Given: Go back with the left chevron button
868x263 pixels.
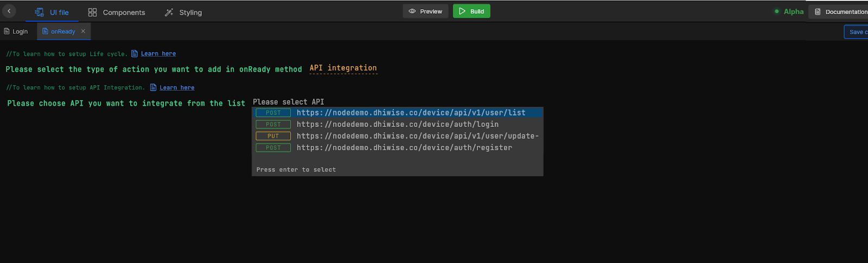Looking at the screenshot, I should [x=9, y=11].
